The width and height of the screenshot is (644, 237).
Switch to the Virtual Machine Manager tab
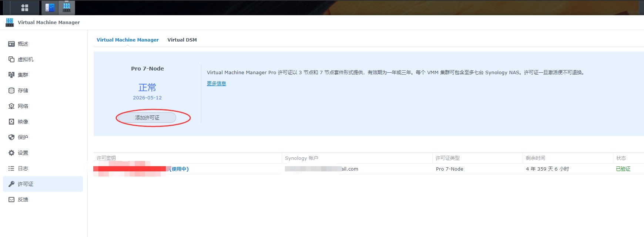(x=128, y=40)
